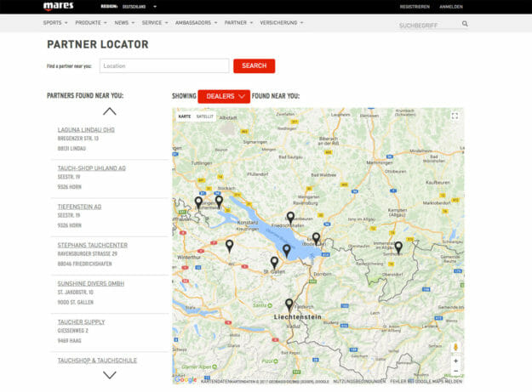Zoom out on the map
The width and height of the screenshot is (532, 392).
tap(455, 372)
